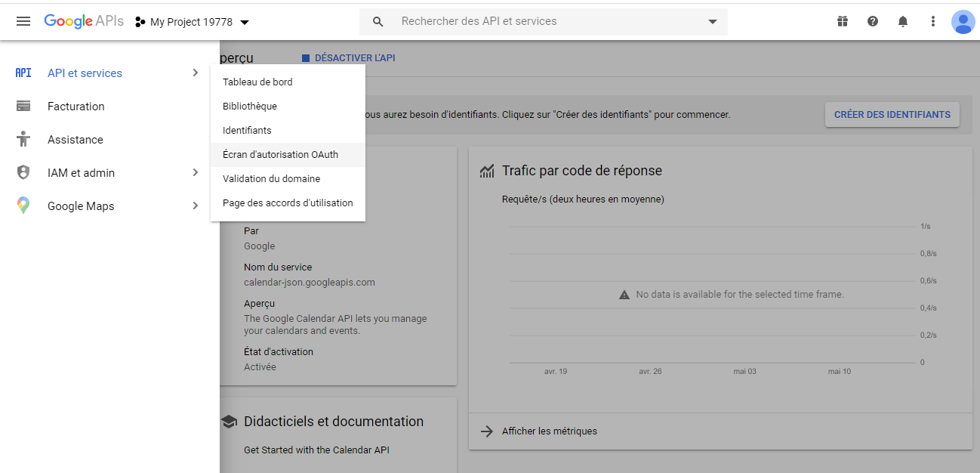Expand the IAM et admin submenu chevron
This screenshot has width=980, height=473.
(x=195, y=172)
